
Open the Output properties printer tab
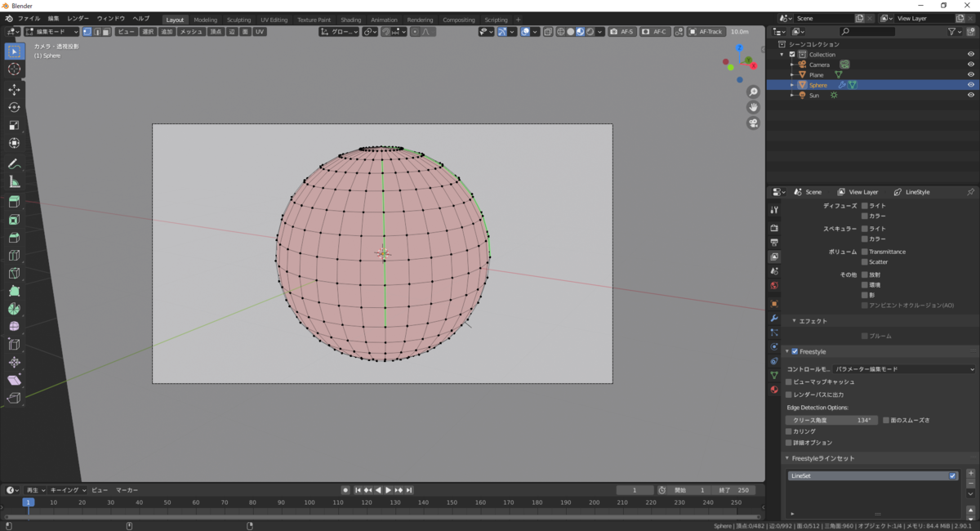[774, 243]
